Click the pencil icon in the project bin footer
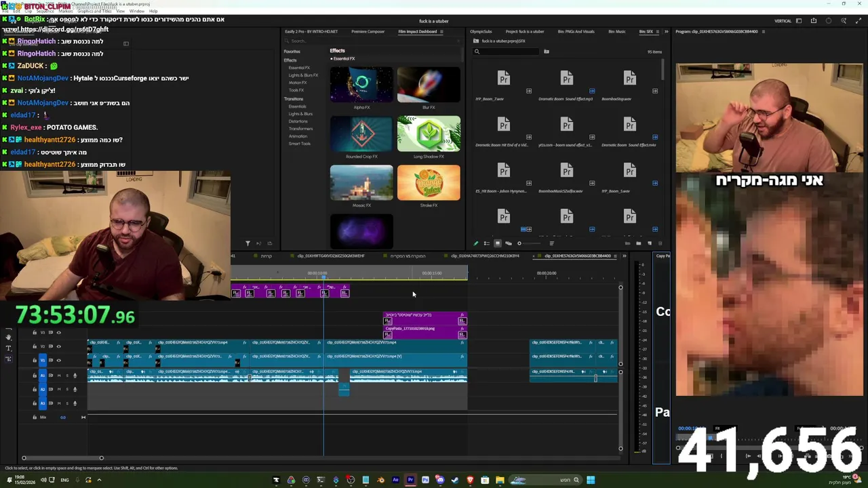 [x=476, y=243]
